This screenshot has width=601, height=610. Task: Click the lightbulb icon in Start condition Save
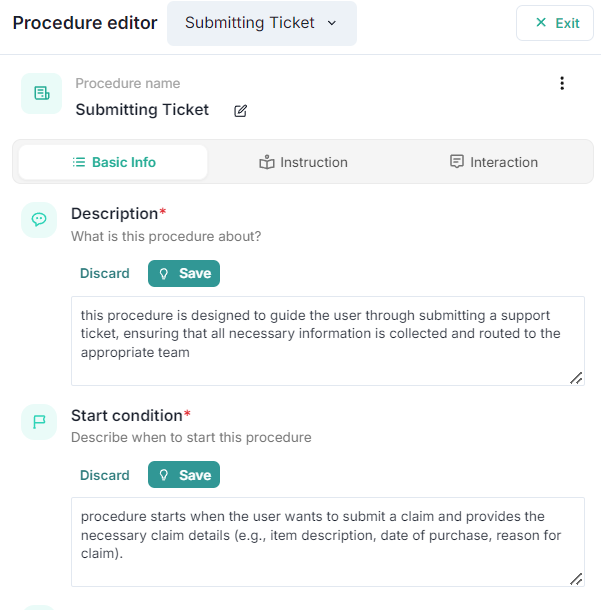tap(165, 475)
